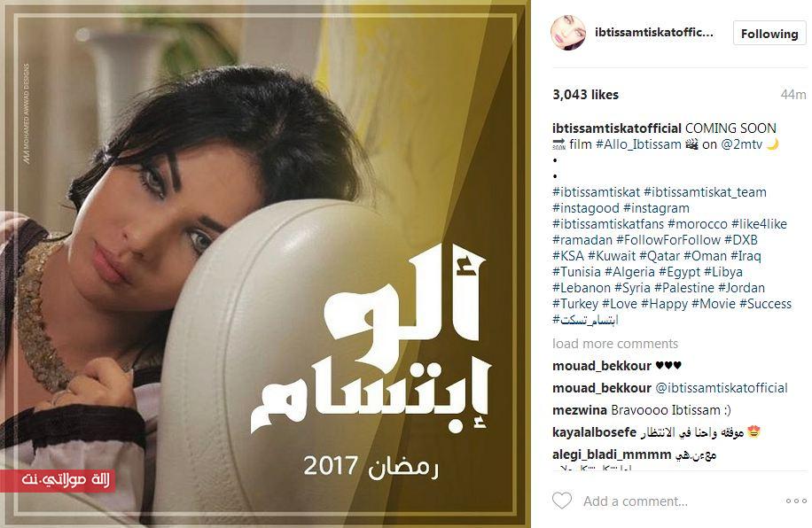The image size is (812, 528).
Task: Open the #morocco hashtag
Action: [x=698, y=223]
